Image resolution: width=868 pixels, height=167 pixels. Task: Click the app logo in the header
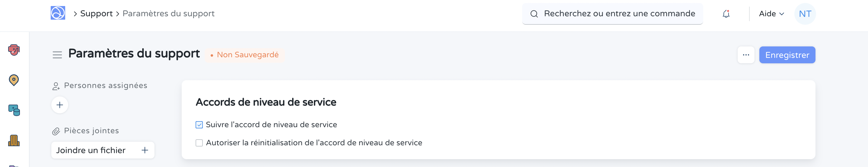pos(58,13)
